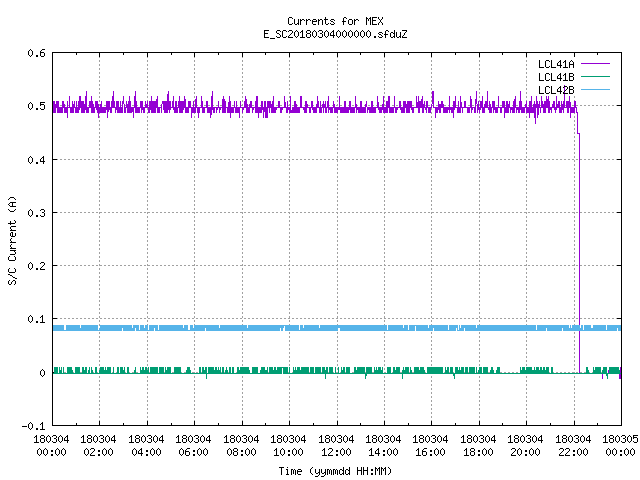
Task: Click the x-axis tick '180304 20:00'
Action: [x=526, y=446]
